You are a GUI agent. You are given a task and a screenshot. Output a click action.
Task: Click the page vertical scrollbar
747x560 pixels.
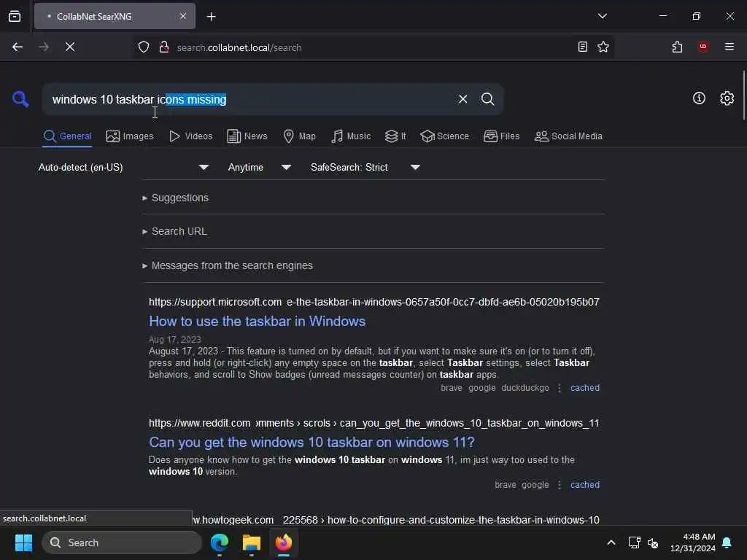click(x=743, y=96)
